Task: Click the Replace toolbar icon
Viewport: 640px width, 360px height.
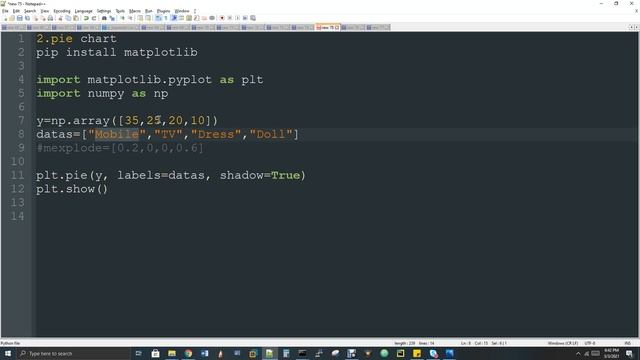Action: pos(112,18)
